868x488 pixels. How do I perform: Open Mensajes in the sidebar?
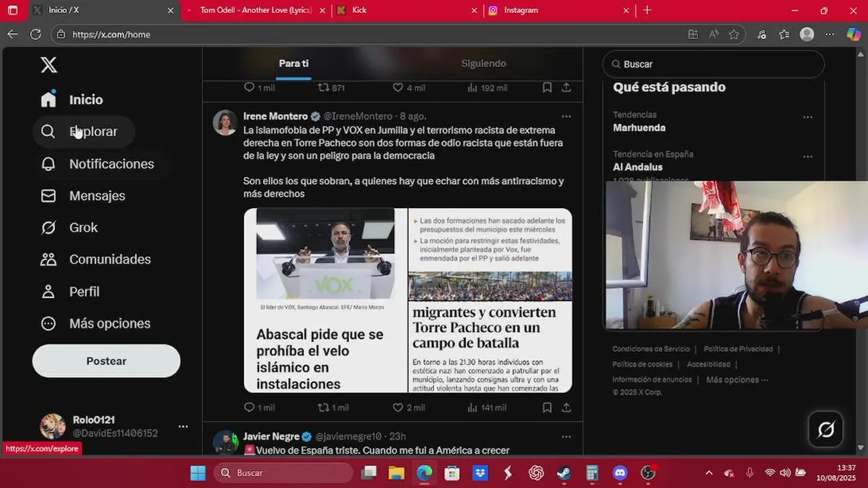pyautogui.click(x=83, y=196)
